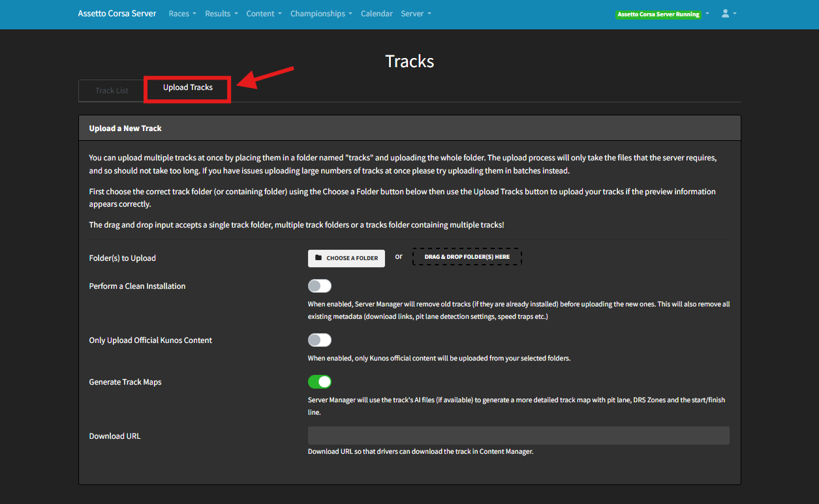Click the Upload a New Track panel header
This screenshot has width=819, height=504.
tap(410, 128)
